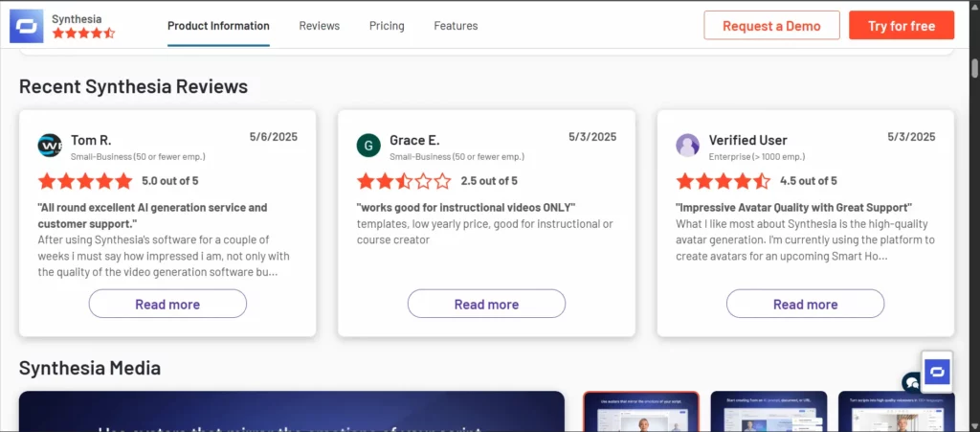This screenshot has height=432, width=980.
Task: Click the Synthesia logo in the header
Action: click(x=26, y=26)
